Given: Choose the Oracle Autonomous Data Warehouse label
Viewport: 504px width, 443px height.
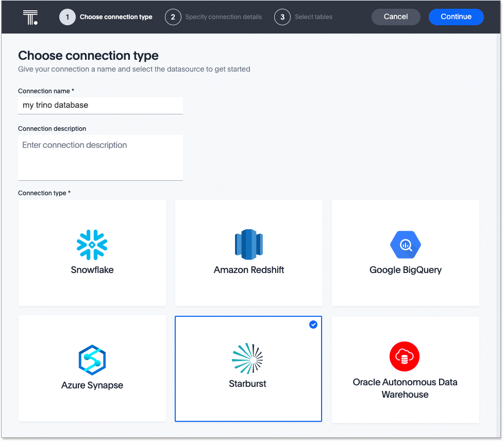Looking at the screenshot, I should [x=405, y=388].
